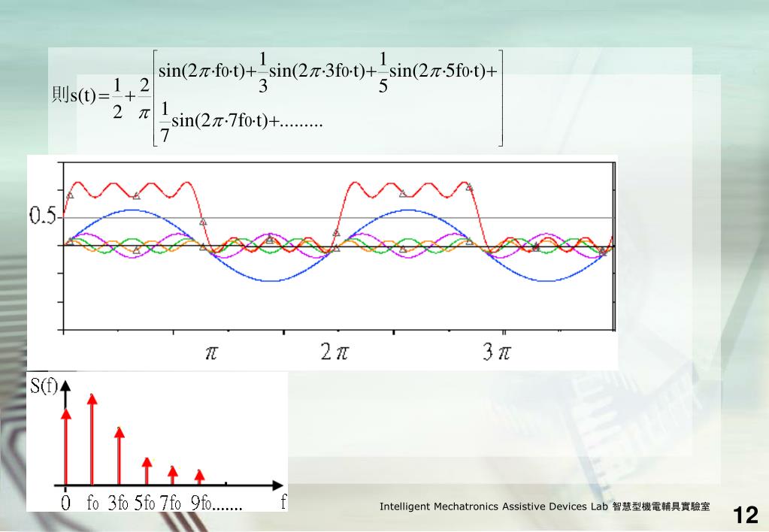Click the sin(2π·5f0·t) term in the formula

pyautogui.click(x=438, y=71)
